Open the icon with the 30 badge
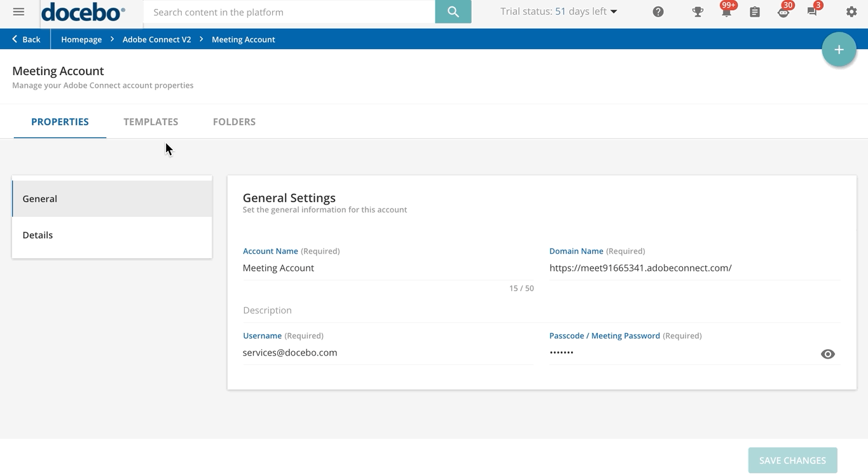 tap(784, 11)
